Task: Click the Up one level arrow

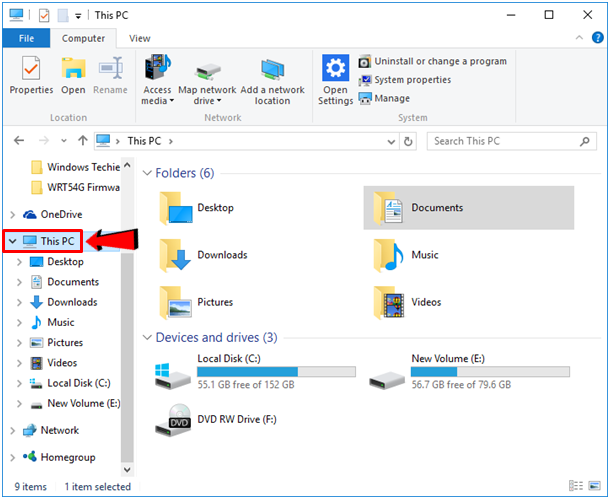Action: (82, 141)
